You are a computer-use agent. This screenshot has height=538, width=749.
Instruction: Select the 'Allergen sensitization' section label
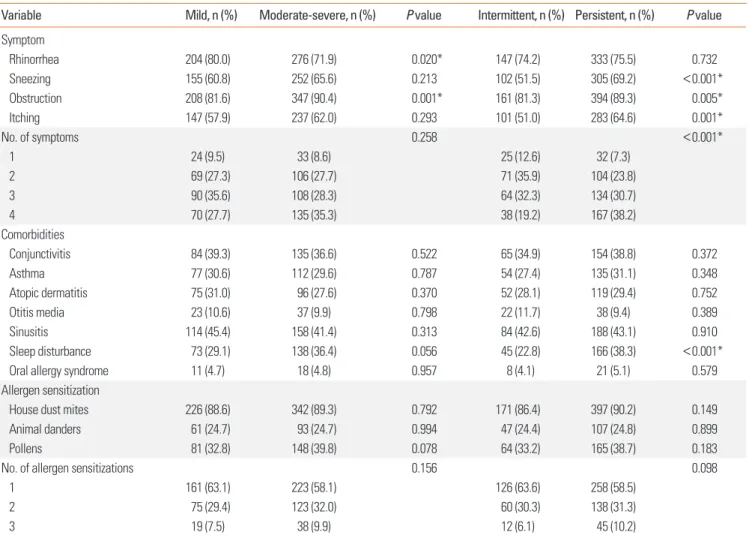point(51,390)
